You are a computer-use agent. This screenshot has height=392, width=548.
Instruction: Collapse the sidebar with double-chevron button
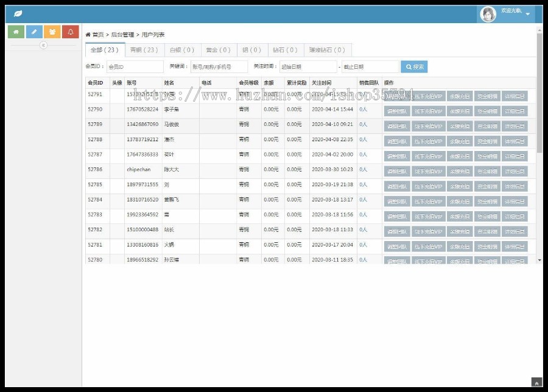click(x=43, y=46)
